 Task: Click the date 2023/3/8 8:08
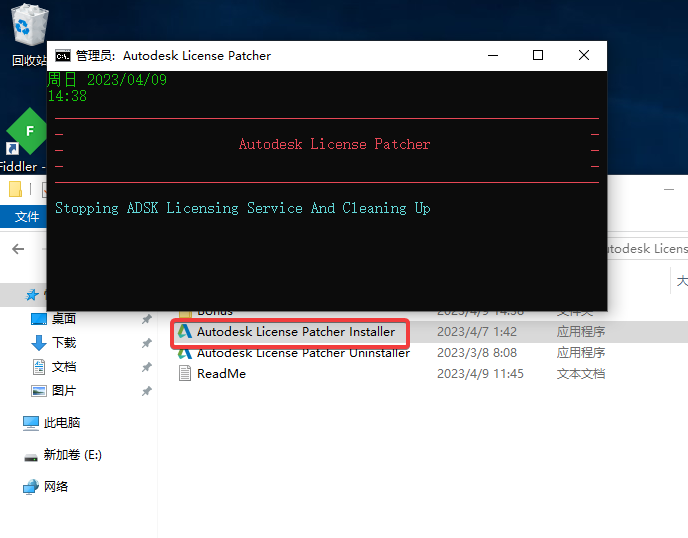pos(477,353)
